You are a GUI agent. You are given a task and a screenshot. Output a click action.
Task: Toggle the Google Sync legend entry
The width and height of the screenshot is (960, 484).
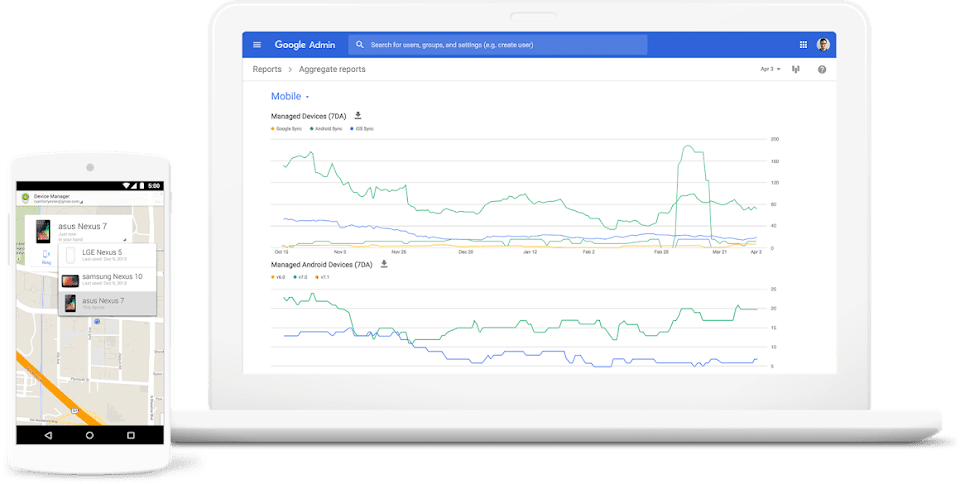pos(287,129)
